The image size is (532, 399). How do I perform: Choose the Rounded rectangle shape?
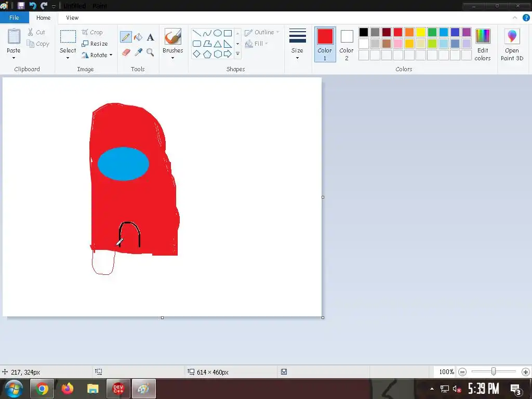197,44
